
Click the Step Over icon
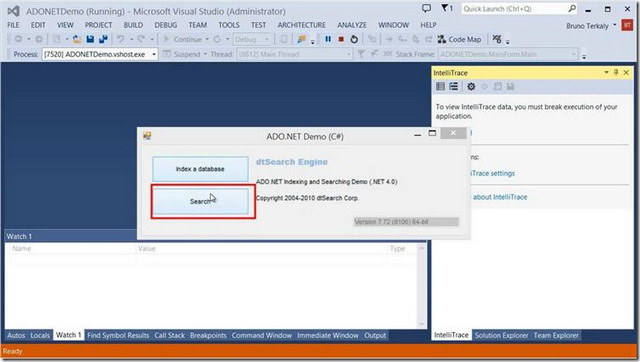pos(416,39)
